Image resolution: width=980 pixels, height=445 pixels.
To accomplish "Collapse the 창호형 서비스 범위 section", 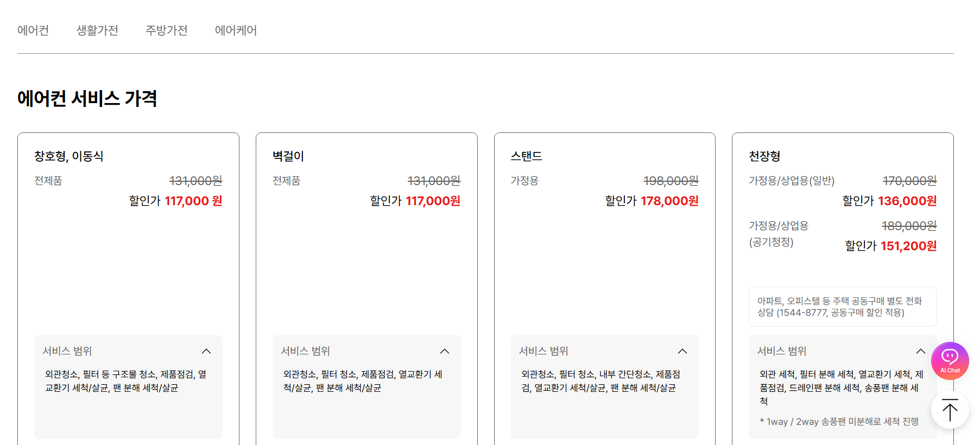I will pos(206,351).
